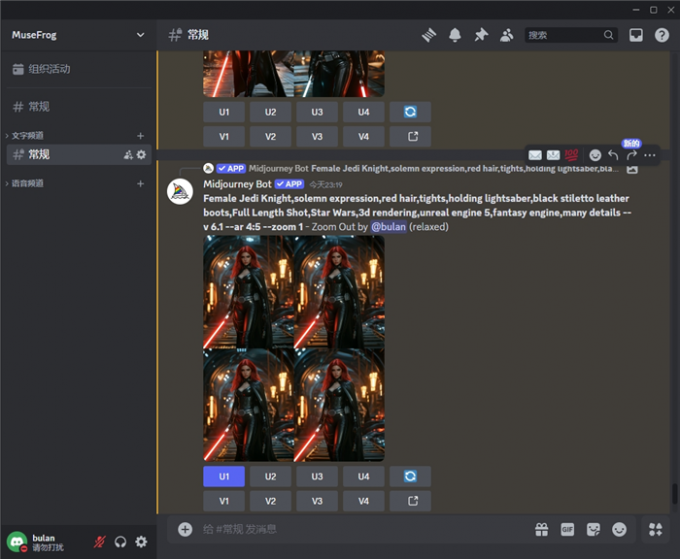Click V1 under the Jedi grid
This screenshot has height=559, width=680.
(x=224, y=501)
